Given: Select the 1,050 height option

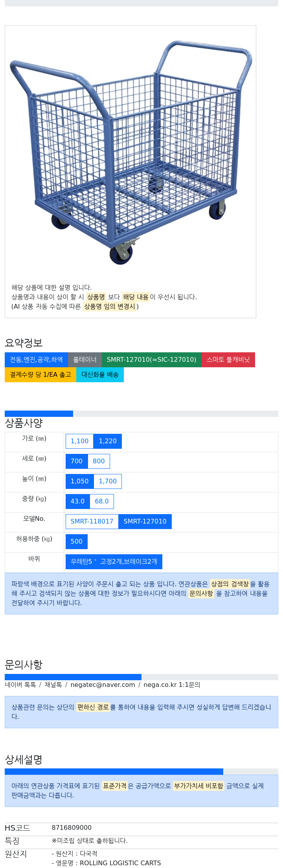Looking at the screenshot, I should tap(80, 481).
